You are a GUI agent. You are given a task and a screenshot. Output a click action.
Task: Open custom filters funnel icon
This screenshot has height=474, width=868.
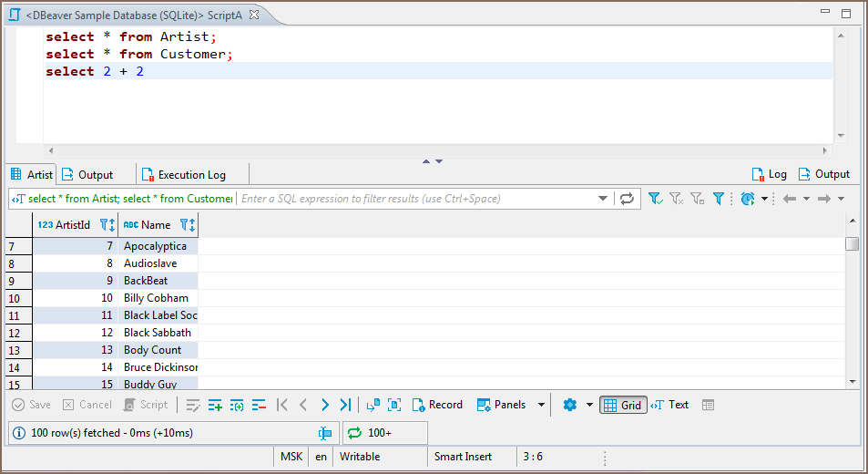point(719,199)
